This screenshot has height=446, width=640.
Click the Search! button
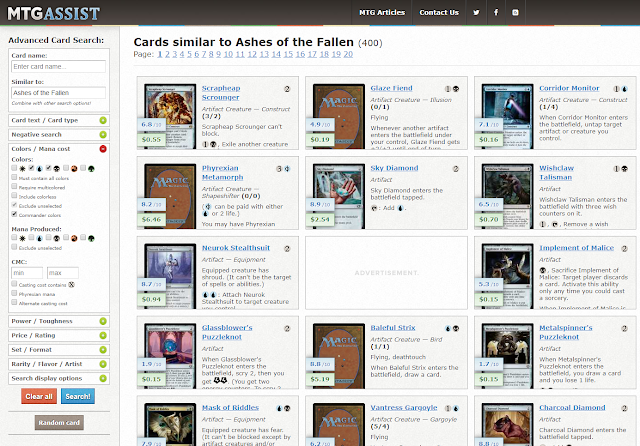click(78, 396)
